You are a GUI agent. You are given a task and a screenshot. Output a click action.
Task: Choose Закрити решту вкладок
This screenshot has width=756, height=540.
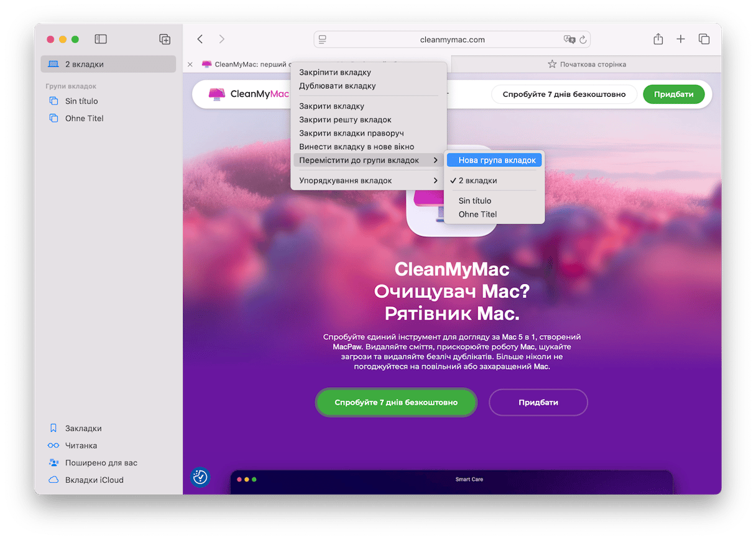coord(369,120)
